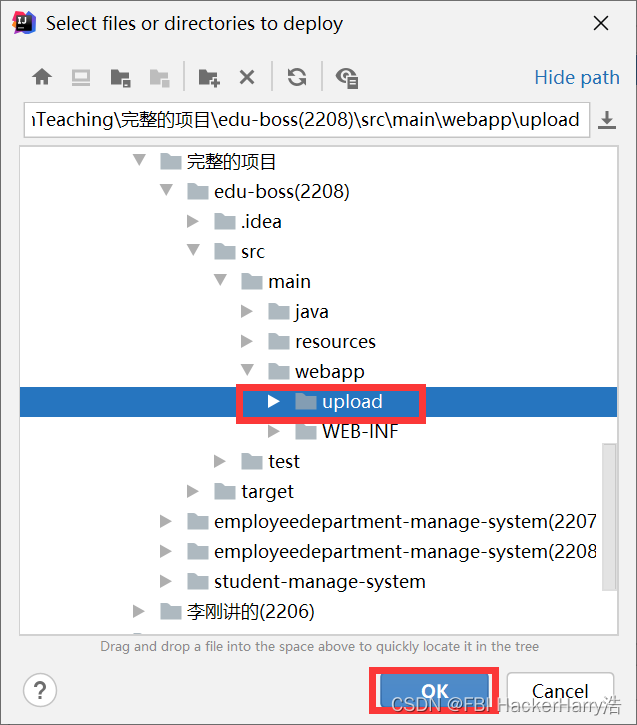637x725 pixels.
Task: Select the upload folder row
Action: click(318, 402)
